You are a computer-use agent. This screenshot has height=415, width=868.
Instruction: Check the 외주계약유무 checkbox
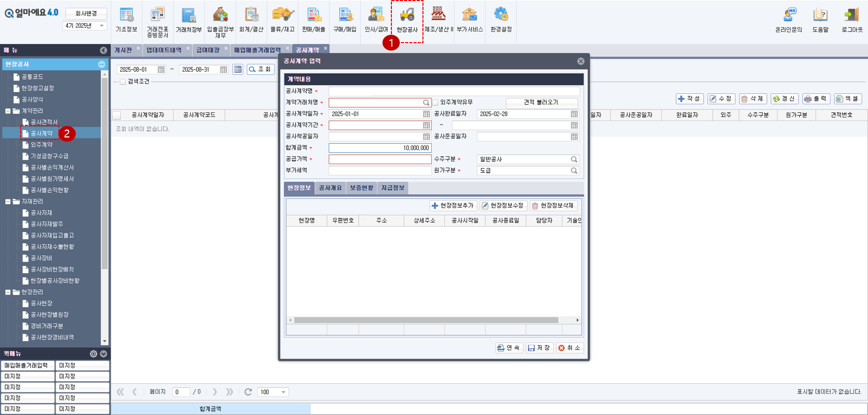(x=436, y=103)
